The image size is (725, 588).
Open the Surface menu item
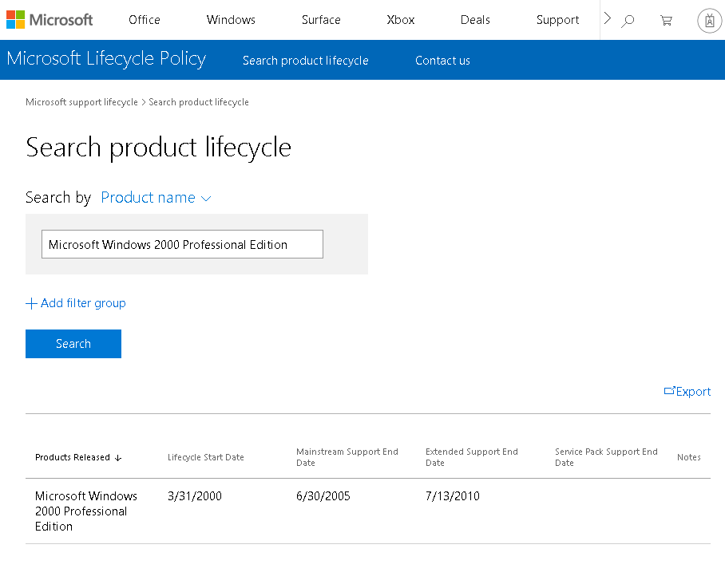coord(321,20)
